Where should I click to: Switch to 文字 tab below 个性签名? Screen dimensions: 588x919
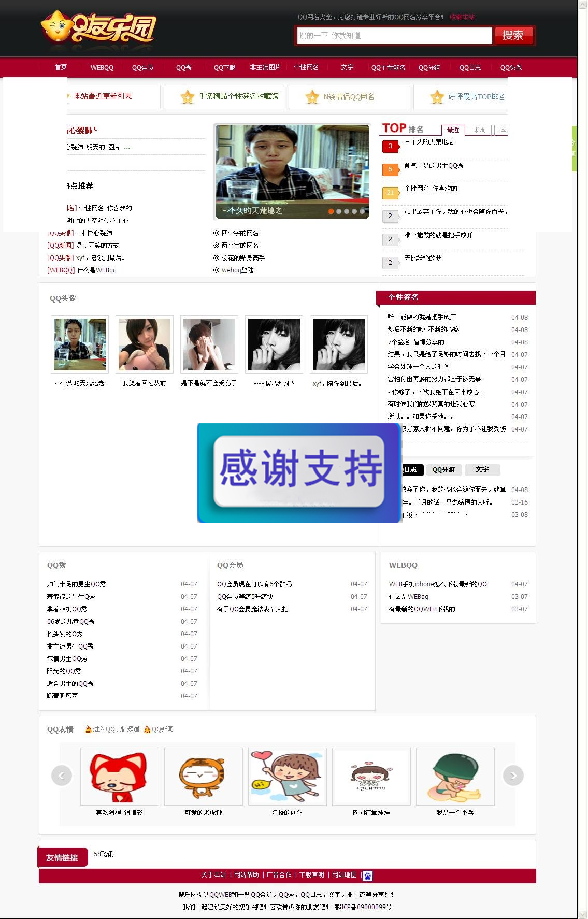482,470
